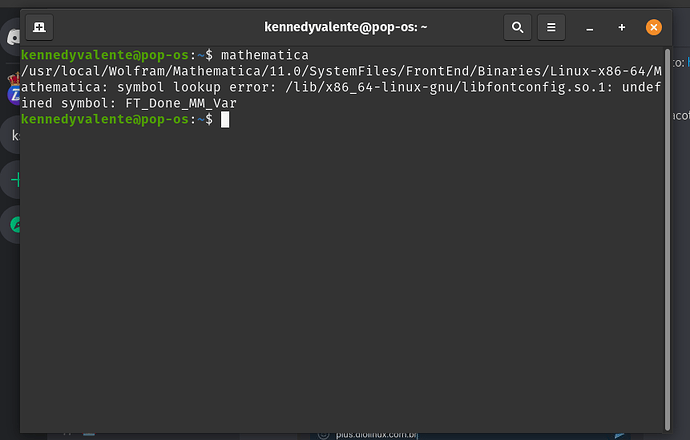Close the terminal window
Screen dimensions: 690x440
pos(653,27)
